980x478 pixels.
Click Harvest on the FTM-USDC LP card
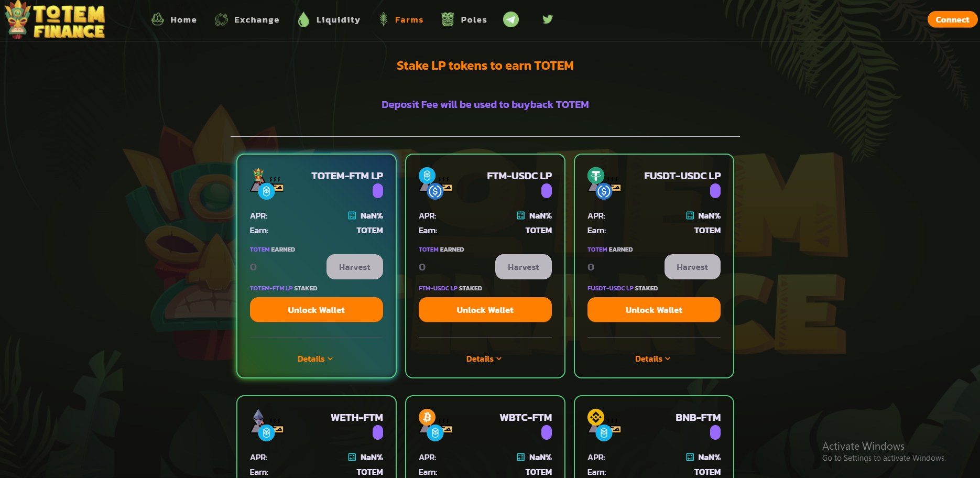[x=524, y=267]
